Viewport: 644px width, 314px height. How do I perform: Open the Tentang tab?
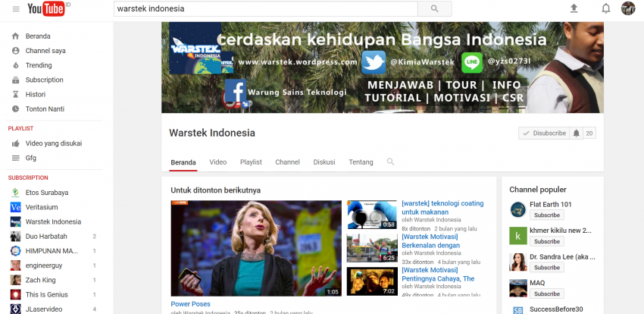pyautogui.click(x=361, y=162)
